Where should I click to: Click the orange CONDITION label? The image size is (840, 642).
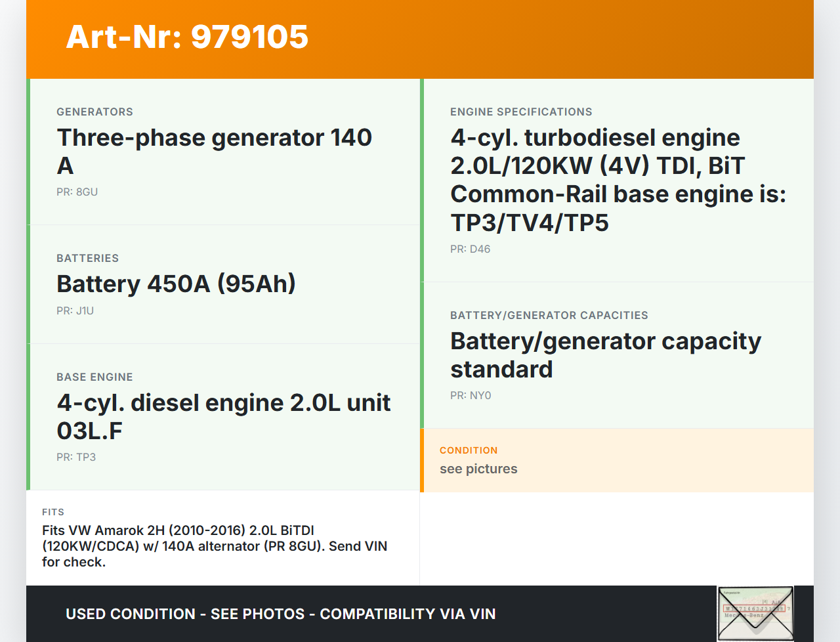[x=469, y=450]
